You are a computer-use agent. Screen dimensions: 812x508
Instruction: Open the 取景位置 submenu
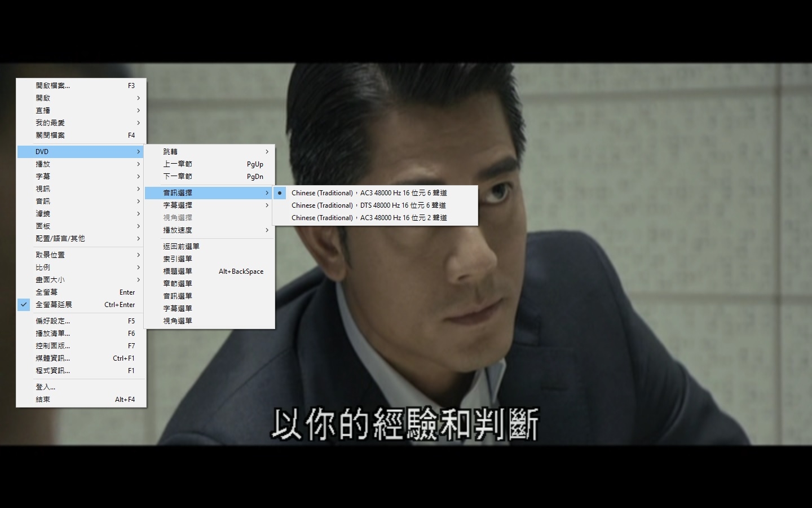click(81, 255)
